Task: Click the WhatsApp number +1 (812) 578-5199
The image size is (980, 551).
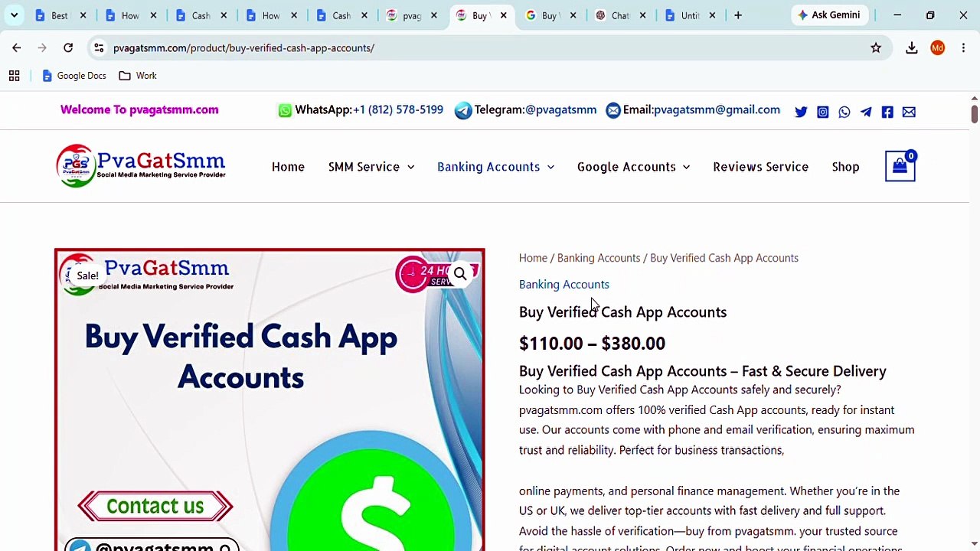Action: 398,109
